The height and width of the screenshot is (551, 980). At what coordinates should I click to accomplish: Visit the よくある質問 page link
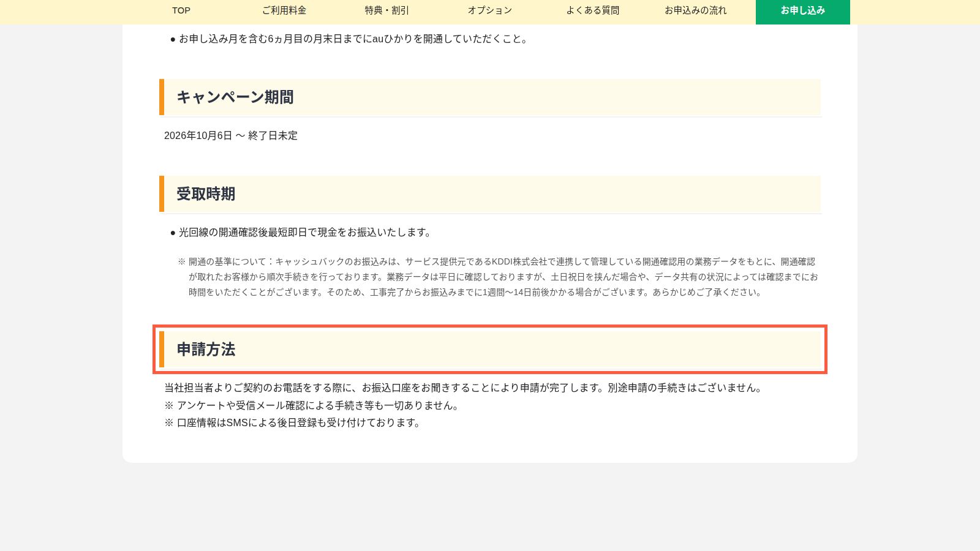click(593, 10)
